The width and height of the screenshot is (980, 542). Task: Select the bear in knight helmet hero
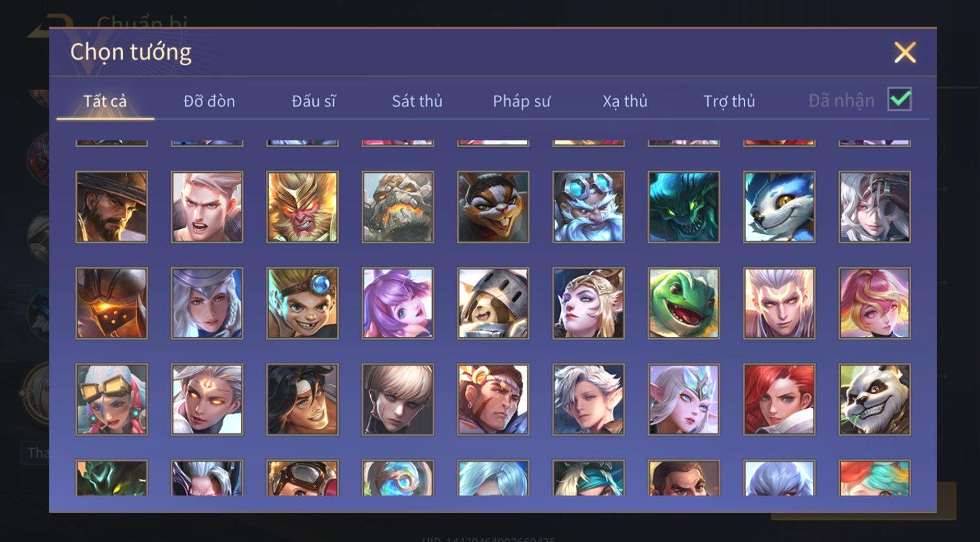(493, 303)
